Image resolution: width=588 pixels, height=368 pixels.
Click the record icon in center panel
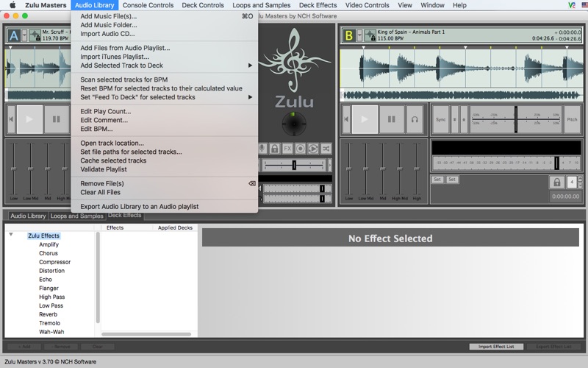click(x=301, y=149)
